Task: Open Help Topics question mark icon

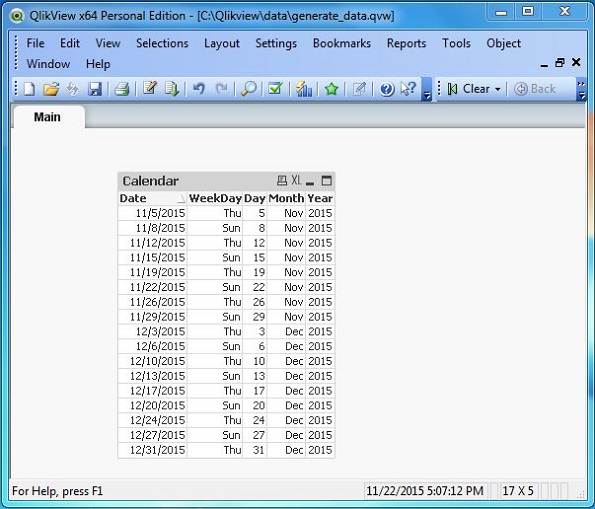Action: (x=387, y=89)
